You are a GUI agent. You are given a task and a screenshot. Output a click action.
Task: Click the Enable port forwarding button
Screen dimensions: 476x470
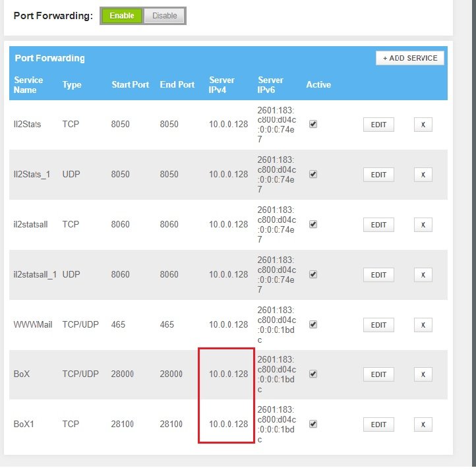(x=122, y=16)
